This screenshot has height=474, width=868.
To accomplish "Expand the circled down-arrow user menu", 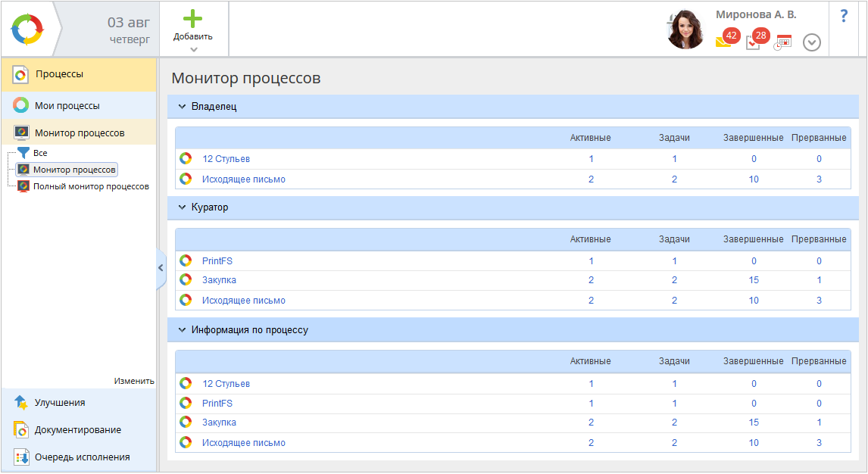I will coord(812,42).
